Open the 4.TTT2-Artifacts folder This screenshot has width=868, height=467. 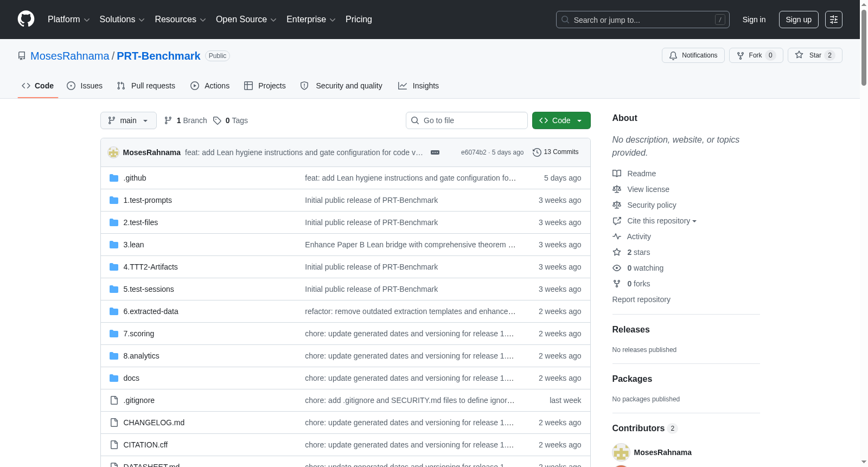point(150,267)
